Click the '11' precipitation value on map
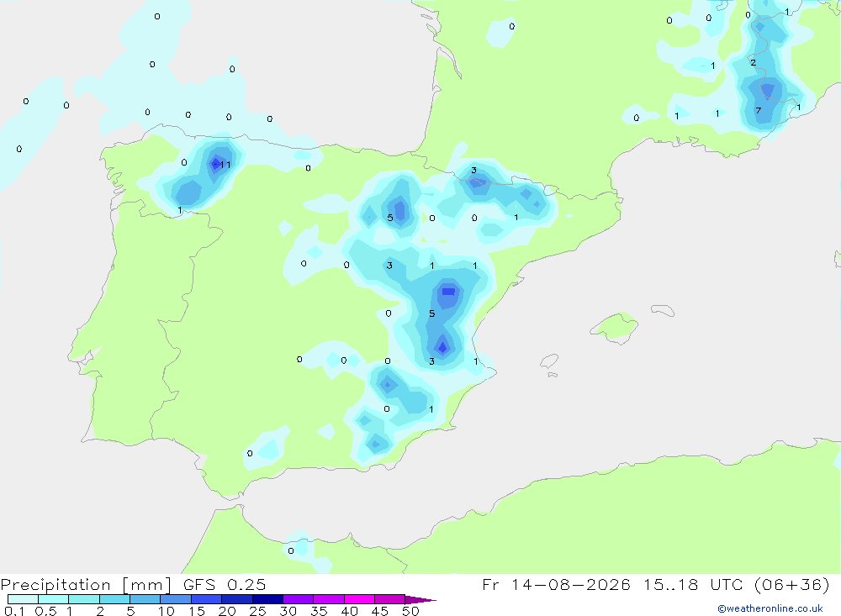 click(225, 165)
